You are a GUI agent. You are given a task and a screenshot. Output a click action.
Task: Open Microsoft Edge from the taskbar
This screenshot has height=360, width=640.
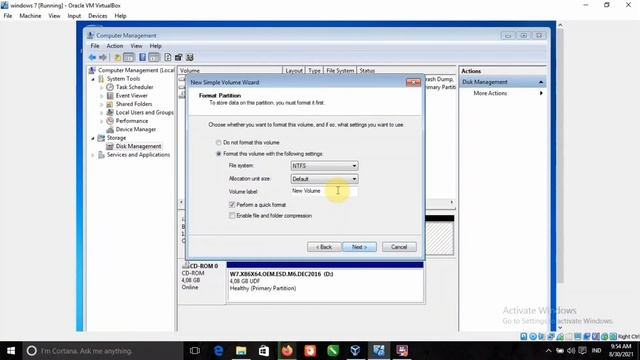[218, 351]
